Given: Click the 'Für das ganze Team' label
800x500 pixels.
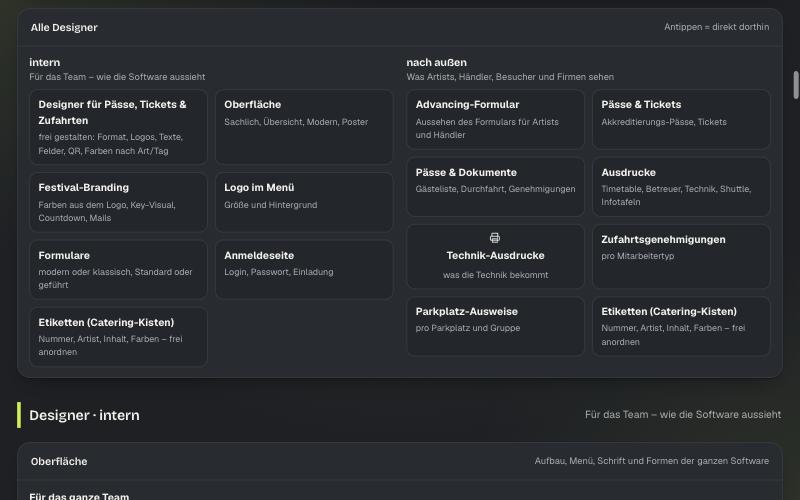Looking at the screenshot, I should click(x=79, y=496).
